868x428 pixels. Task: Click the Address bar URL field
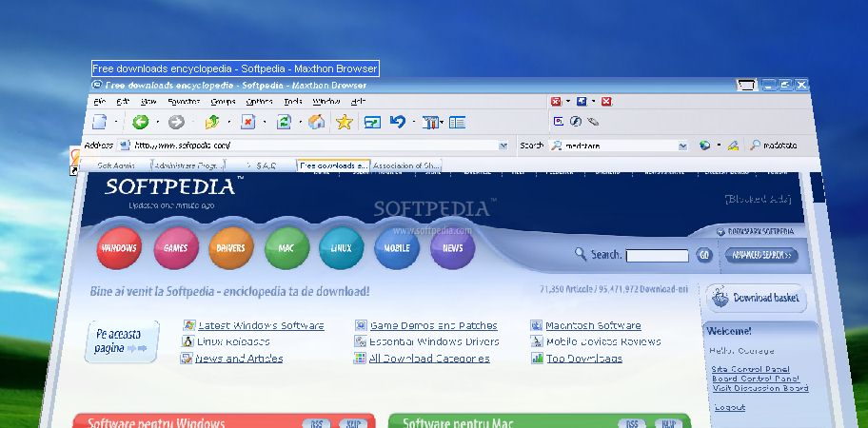tap(314, 146)
